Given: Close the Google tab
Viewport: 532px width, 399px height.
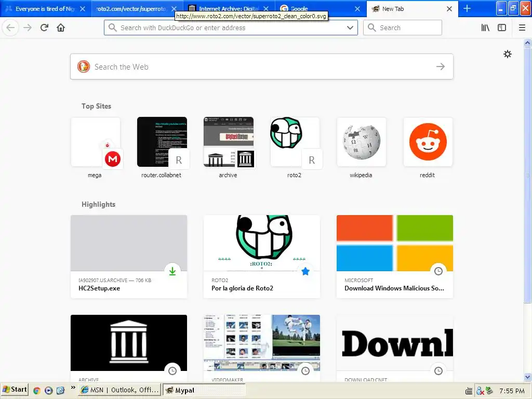Looking at the screenshot, I should (357, 9).
